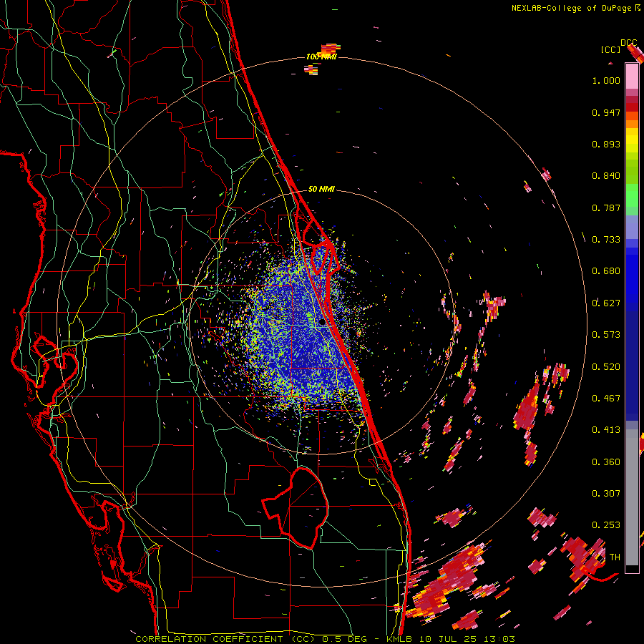Viewport: 644px width, 644px height.
Task: Click the KMLB station identifier in the caption
Action: (399, 639)
